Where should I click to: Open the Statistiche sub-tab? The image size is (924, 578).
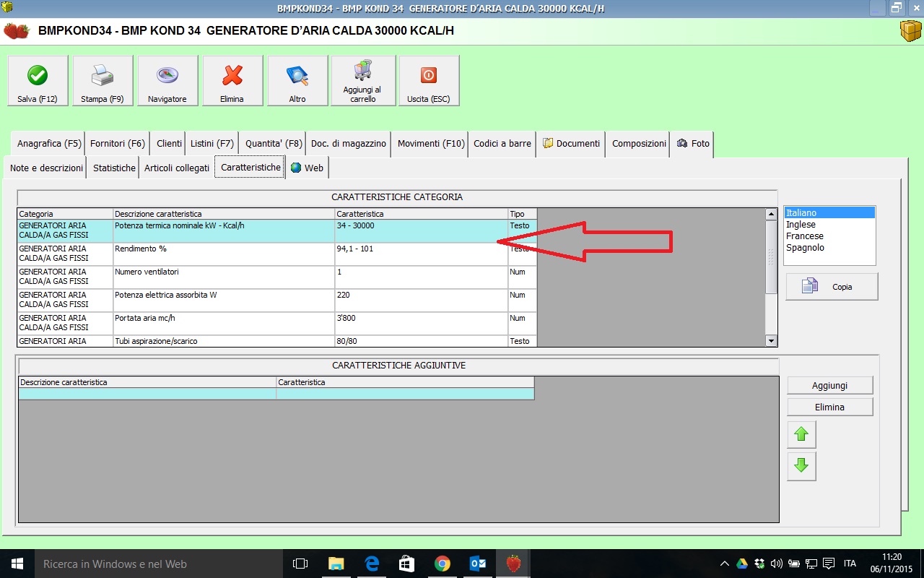(x=114, y=168)
